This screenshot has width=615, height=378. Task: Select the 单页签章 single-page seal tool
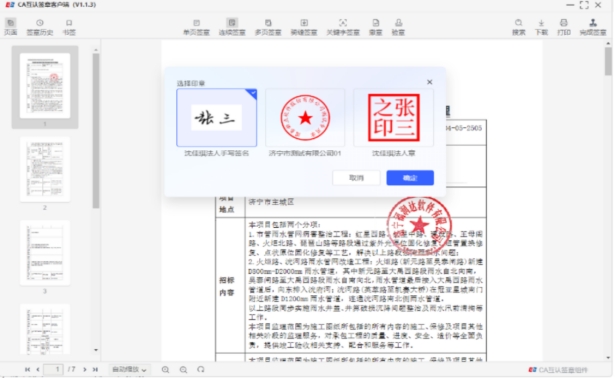pos(197,27)
